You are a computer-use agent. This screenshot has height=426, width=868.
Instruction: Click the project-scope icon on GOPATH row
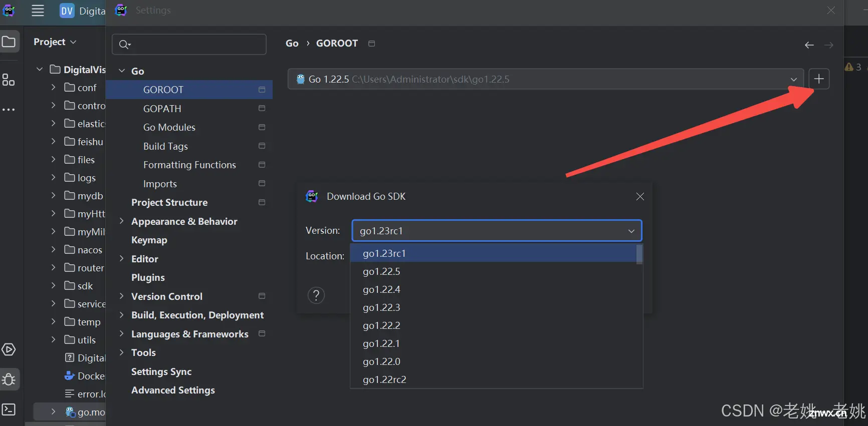(x=262, y=108)
